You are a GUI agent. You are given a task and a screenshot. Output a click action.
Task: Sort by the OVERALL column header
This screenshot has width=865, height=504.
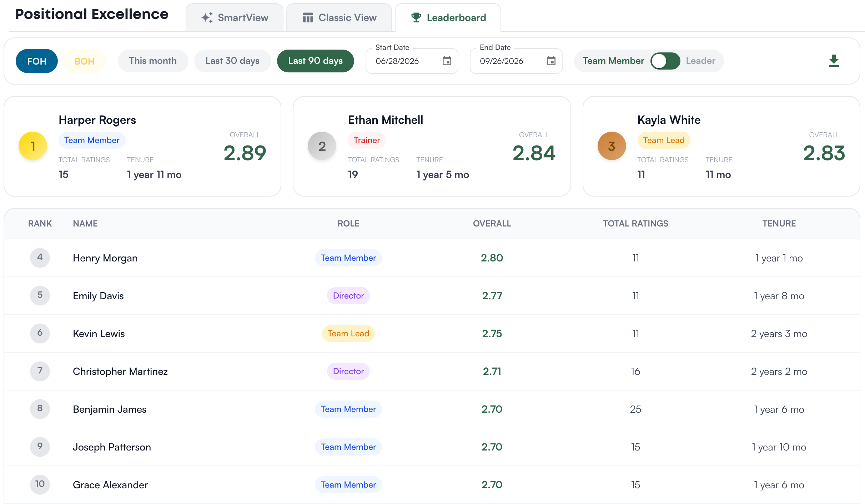[492, 224]
